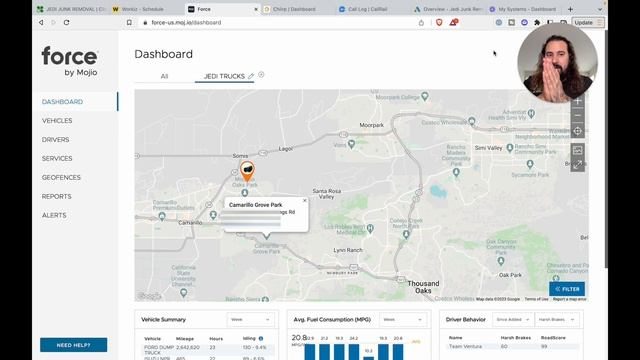Open the Brave Shields icon
The width and height of the screenshot is (640, 360).
tap(439, 22)
